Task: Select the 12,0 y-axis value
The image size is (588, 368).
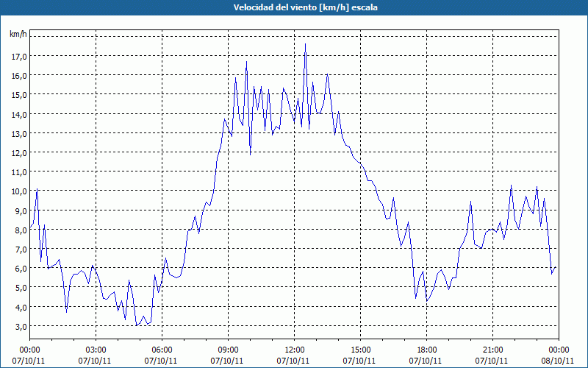Action: coord(19,153)
